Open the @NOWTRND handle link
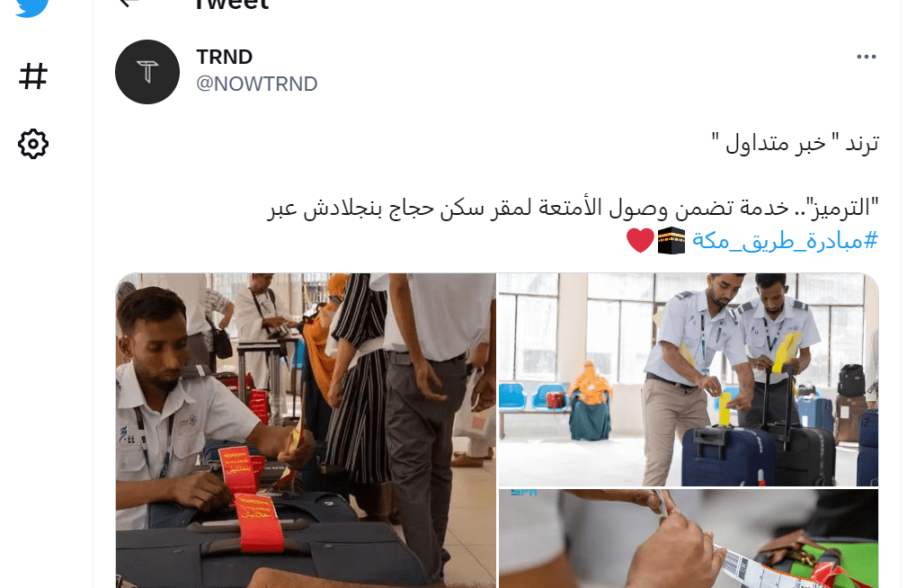The image size is (907, 588). [257, 84]
